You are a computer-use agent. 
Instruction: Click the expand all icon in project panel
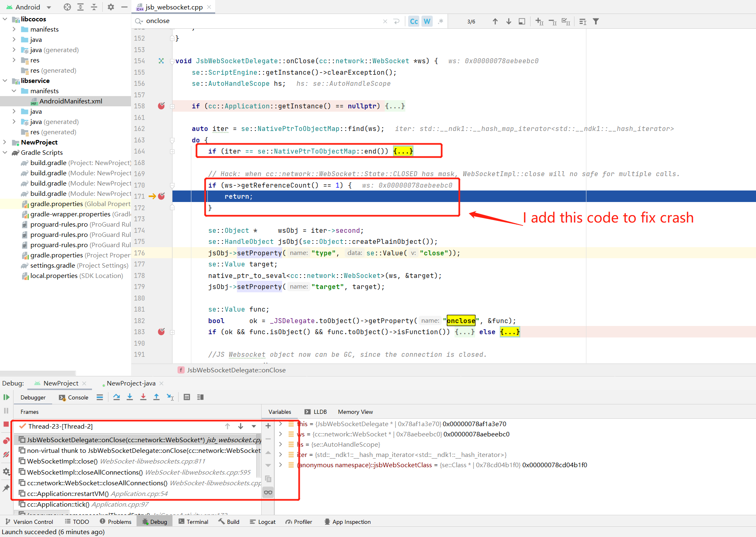click(80, 7)
